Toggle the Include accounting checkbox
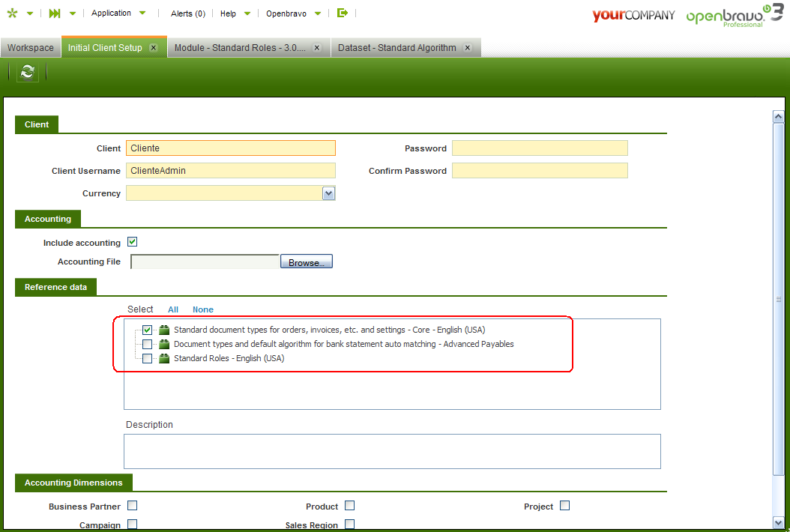Image resolution: width=790 pixels, height=532 pixels. tap(132, 242)
